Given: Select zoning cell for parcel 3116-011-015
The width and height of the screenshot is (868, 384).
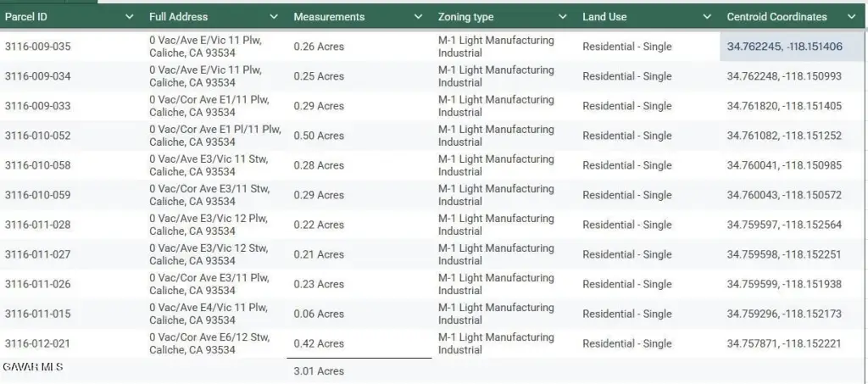Looking at the screenshot, I should (496, 314).
